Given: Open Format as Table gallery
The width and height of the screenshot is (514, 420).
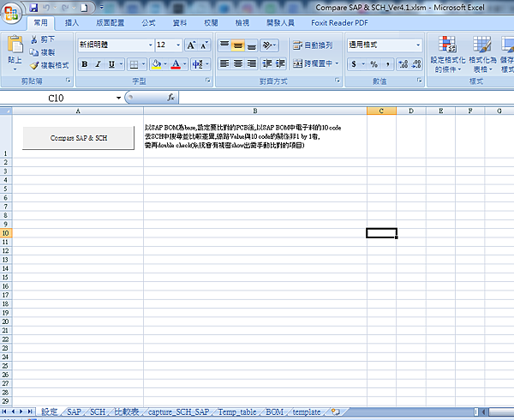Looking at the screenshot, I should pyautogui.click(x=482, y=54).
